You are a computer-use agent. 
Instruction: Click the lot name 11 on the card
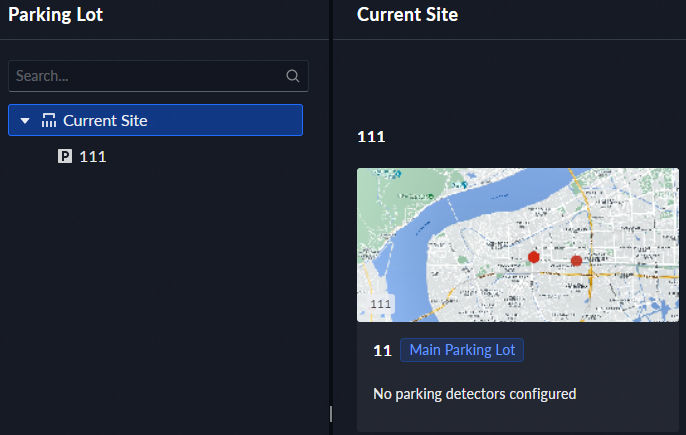tap(382, 351)
